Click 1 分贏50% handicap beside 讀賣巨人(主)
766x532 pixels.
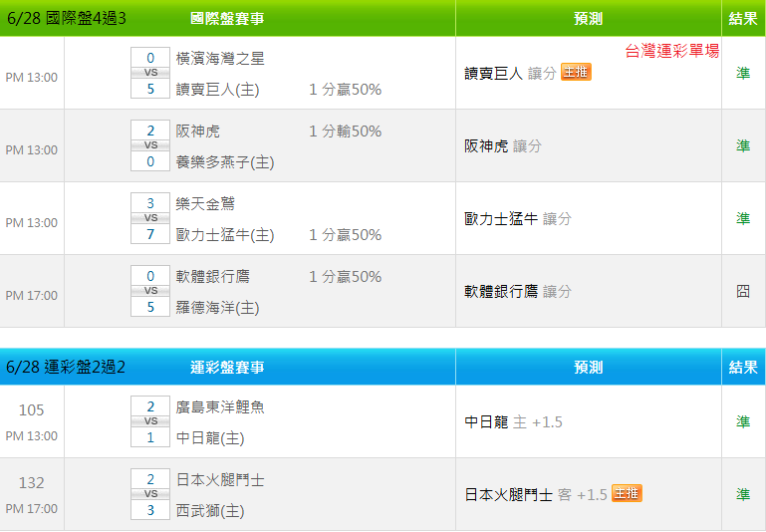point(345,90)
